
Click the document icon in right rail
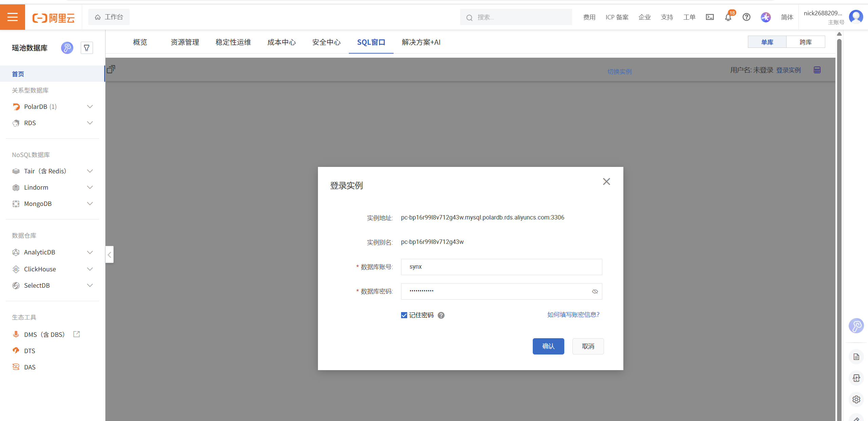coord(856,357)
